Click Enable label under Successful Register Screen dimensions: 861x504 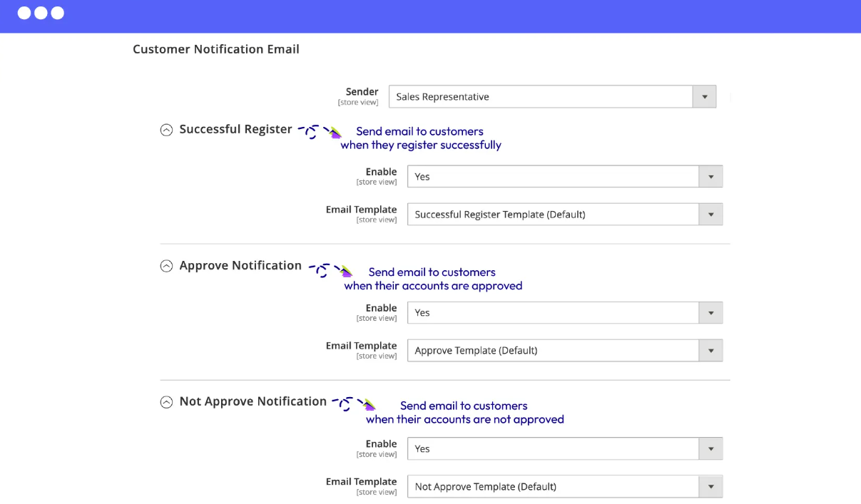[382, 172]
